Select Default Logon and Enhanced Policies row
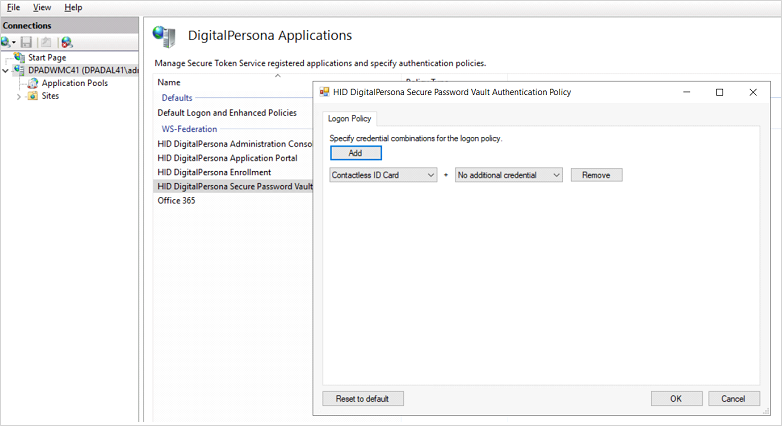Screen dimensions: 782x426 [227, 113]
